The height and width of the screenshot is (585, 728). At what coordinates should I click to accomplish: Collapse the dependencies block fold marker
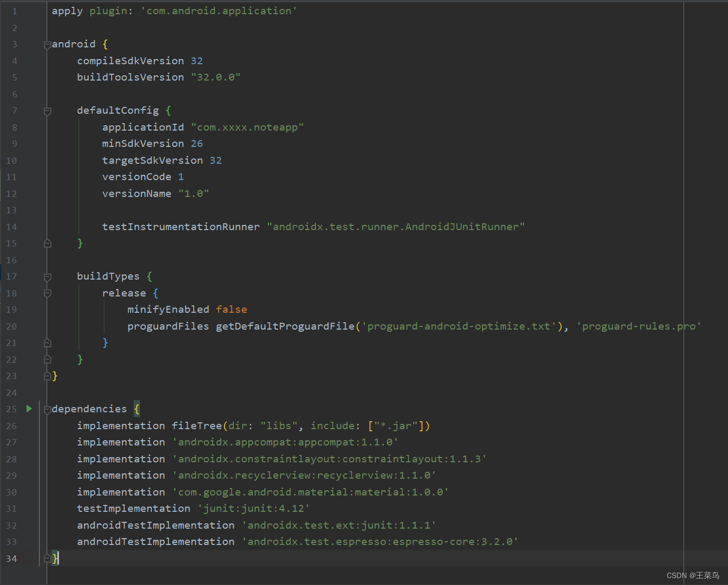tap(47, 410)
